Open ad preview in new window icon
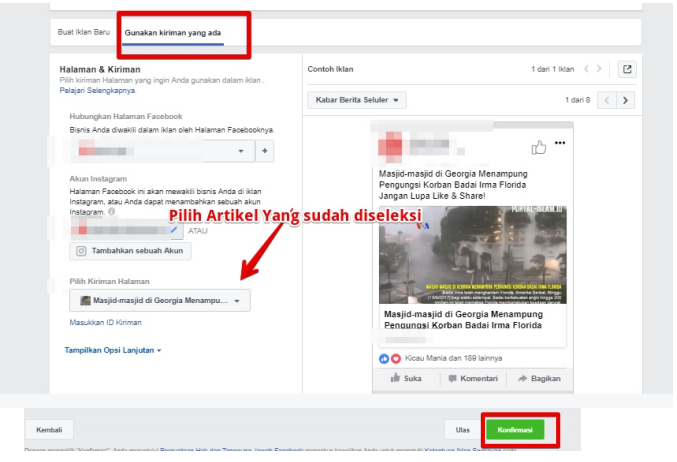This screenshot has width=677, height=462. coord(627,69)
